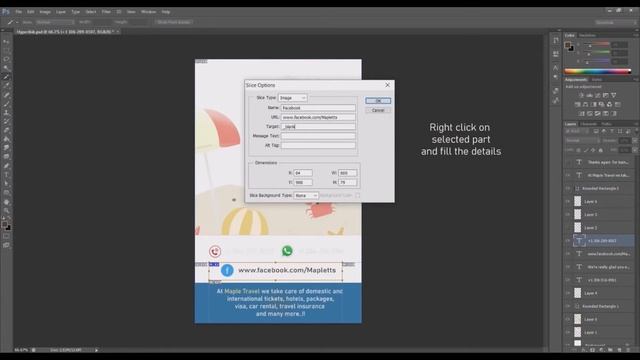Image resolution: width=640 pixels, height=360 pixels.
Task: Open the workspace switcher dropdown
Action: pyautogui.click(x=615, y=22)
